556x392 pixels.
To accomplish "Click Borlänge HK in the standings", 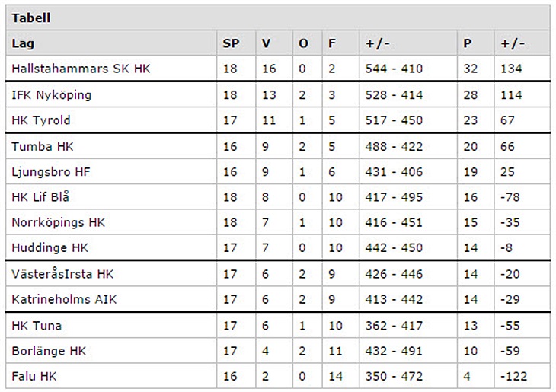I will (x=50, y=352).
